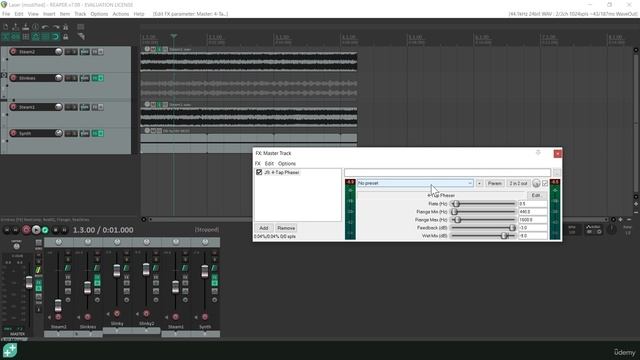Click the FX button on Slinkies track panel
The image size is (640, 360).
tap(95, 78)
